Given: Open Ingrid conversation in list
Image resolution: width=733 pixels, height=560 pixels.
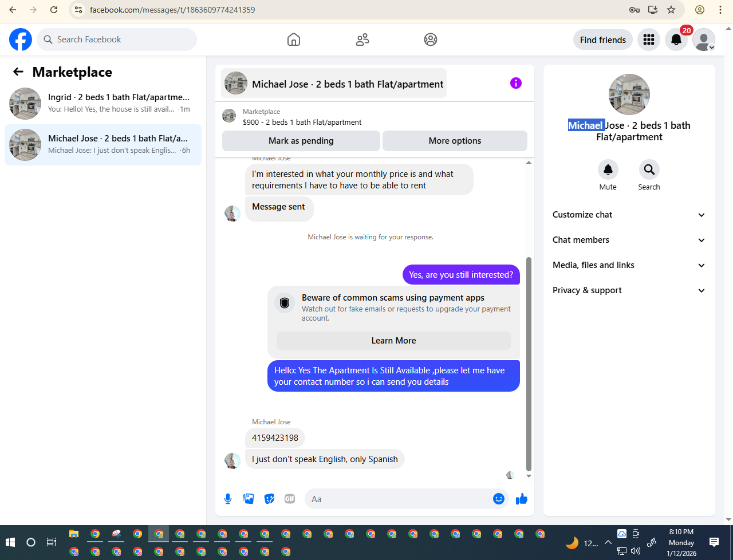Looking at the screenshot, I should pos(103,104).
